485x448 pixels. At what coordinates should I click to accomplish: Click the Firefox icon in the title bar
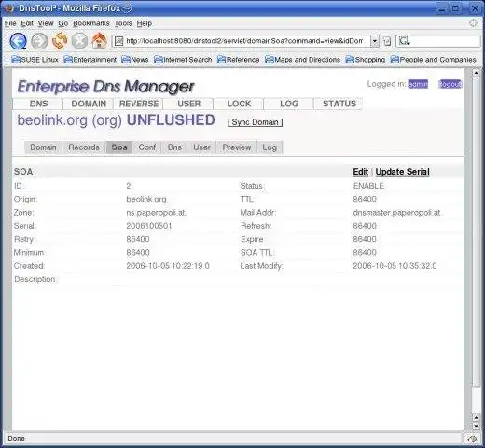(8, 8)
